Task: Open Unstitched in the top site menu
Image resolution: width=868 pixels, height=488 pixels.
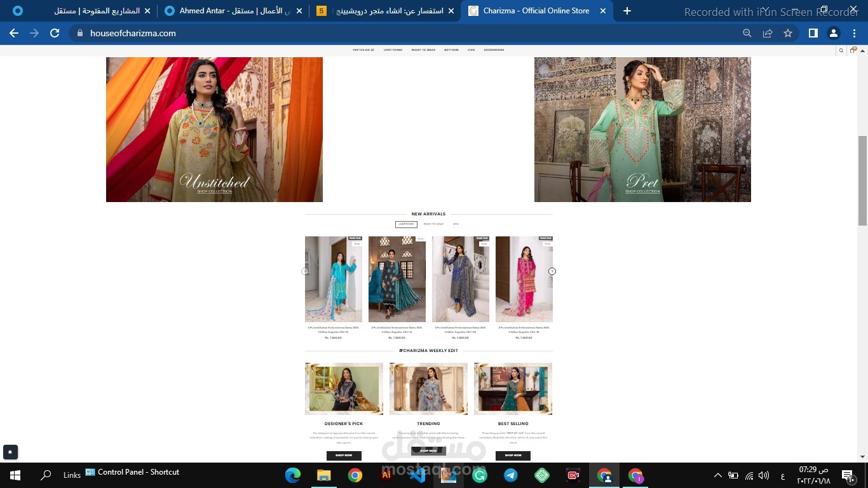Action: pyautogui.click(x=393, y=50)
